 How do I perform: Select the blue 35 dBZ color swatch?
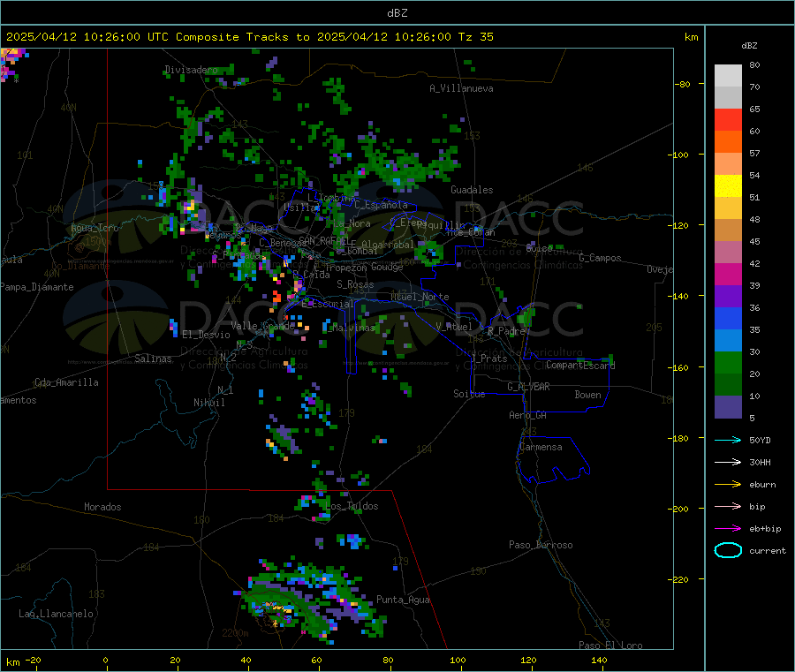point(728,318)
